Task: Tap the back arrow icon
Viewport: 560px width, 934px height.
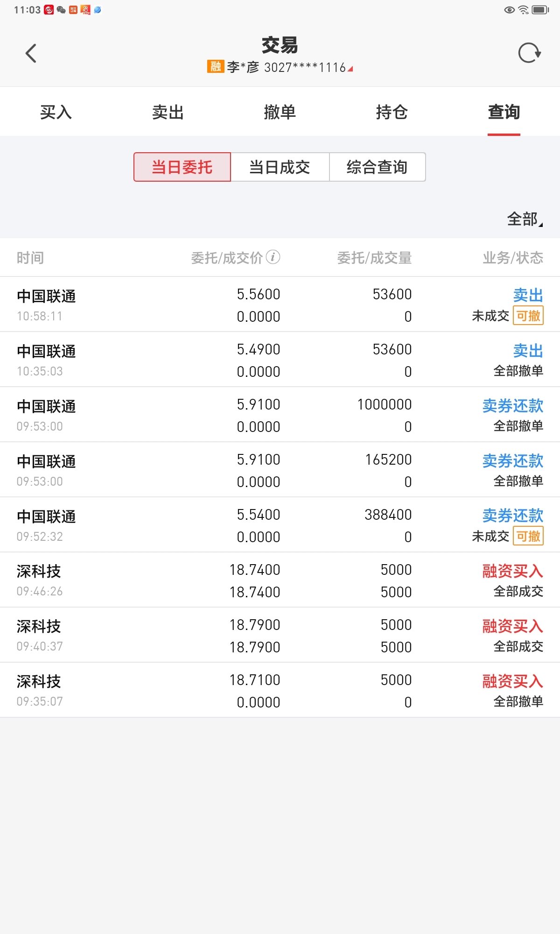Action: point(31,53)
